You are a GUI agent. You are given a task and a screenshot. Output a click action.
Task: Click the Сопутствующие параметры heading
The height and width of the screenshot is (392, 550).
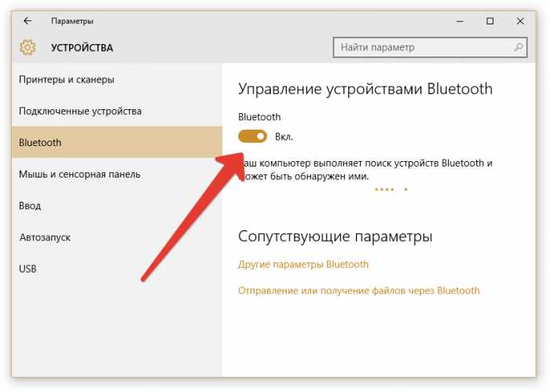point(335,236)
